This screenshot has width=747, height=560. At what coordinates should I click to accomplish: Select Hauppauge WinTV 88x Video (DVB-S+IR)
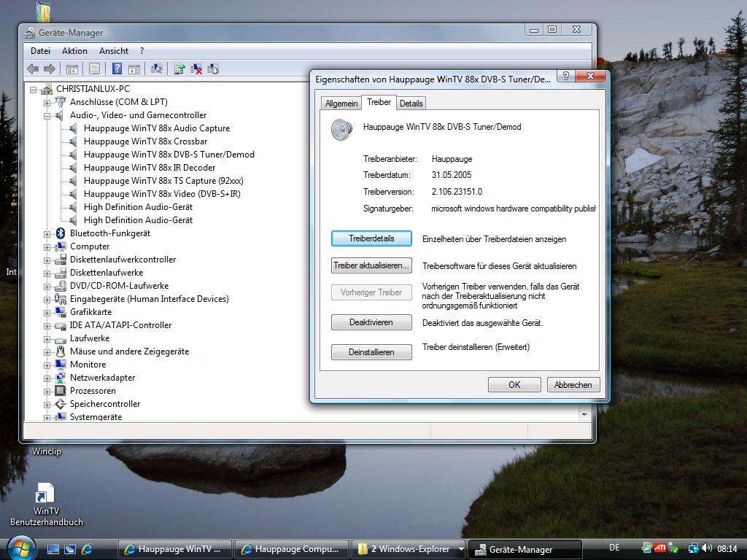point(162,194)
